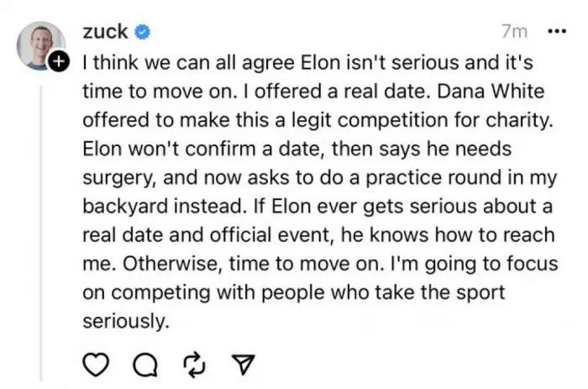This screenshot has width=588, height=389.
Task: Go to the zuck username link
Action: click(x=105, y=32)
